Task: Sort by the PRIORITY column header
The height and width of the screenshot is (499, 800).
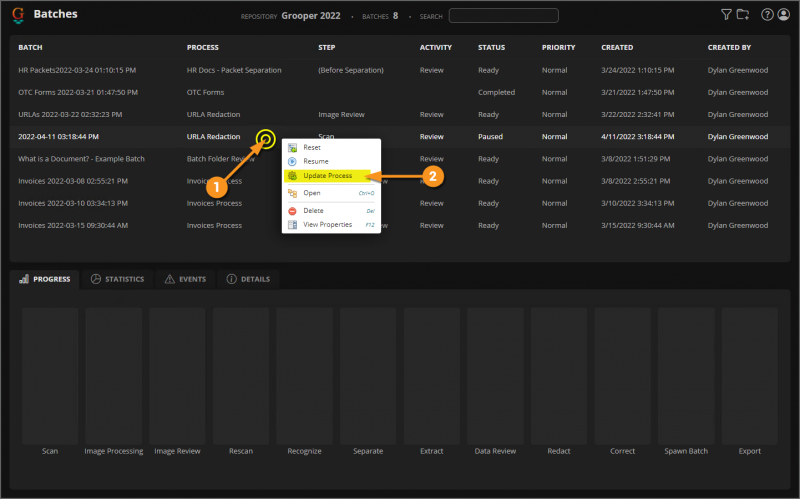Action: click(x=558, y=47)
